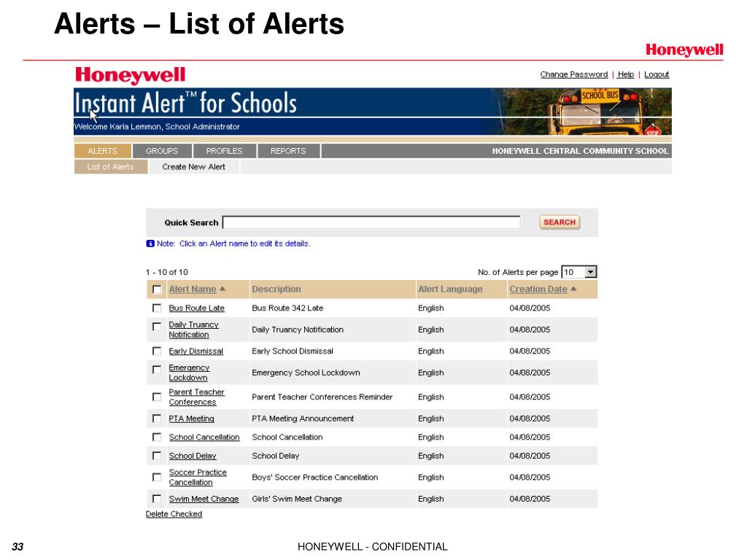Open the PTA Meeting alert
The width and height of the screenshot is (747, 560).
(x=192, y=419)
